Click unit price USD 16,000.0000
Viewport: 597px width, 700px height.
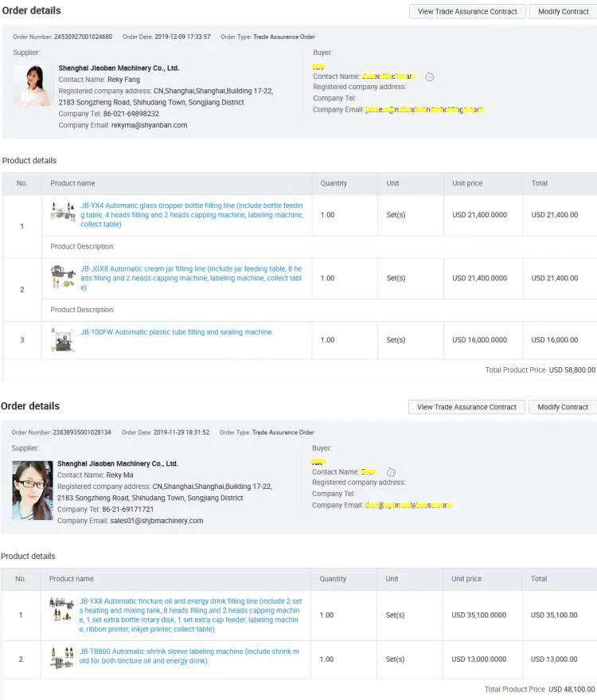(x=479, y=340)
